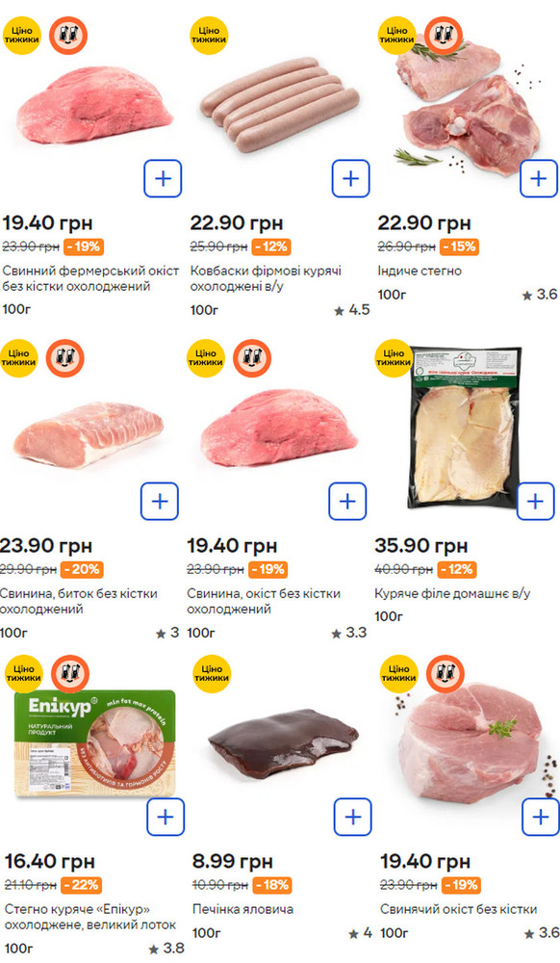
Task: Add Свинний фермерський окіст to cart
Action: click(163, 179)
